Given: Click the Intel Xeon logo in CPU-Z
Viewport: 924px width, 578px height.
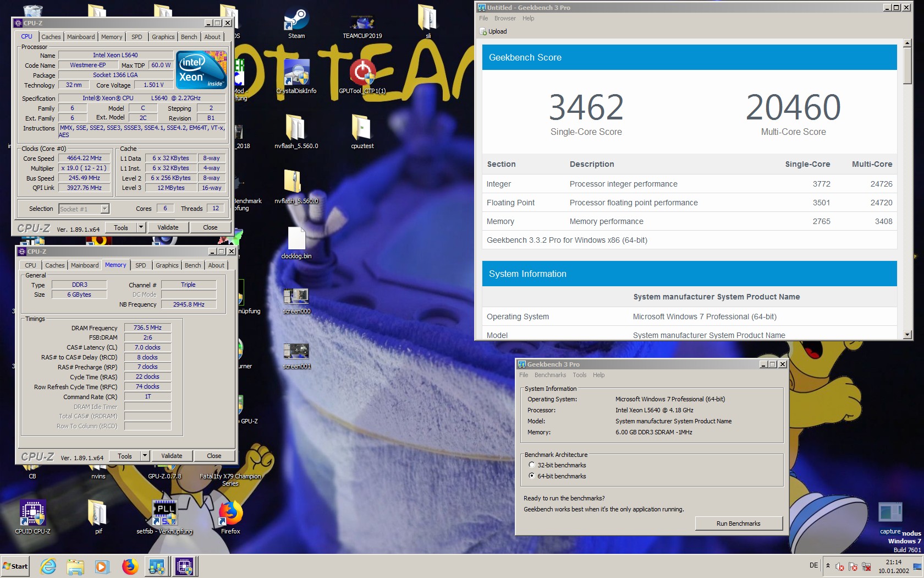Looking at the screenshot, I should click(x=201, y=69).
